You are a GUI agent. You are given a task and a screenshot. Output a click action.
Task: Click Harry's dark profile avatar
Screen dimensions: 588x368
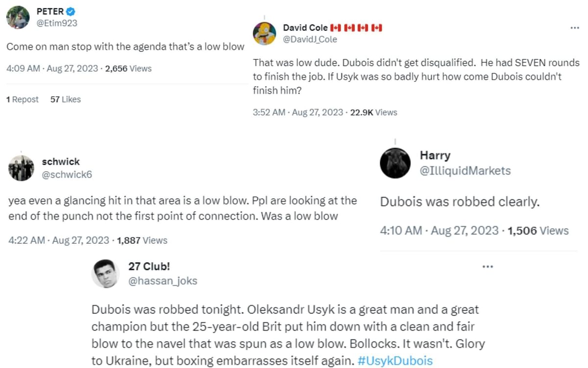click(x=395, y=163)
